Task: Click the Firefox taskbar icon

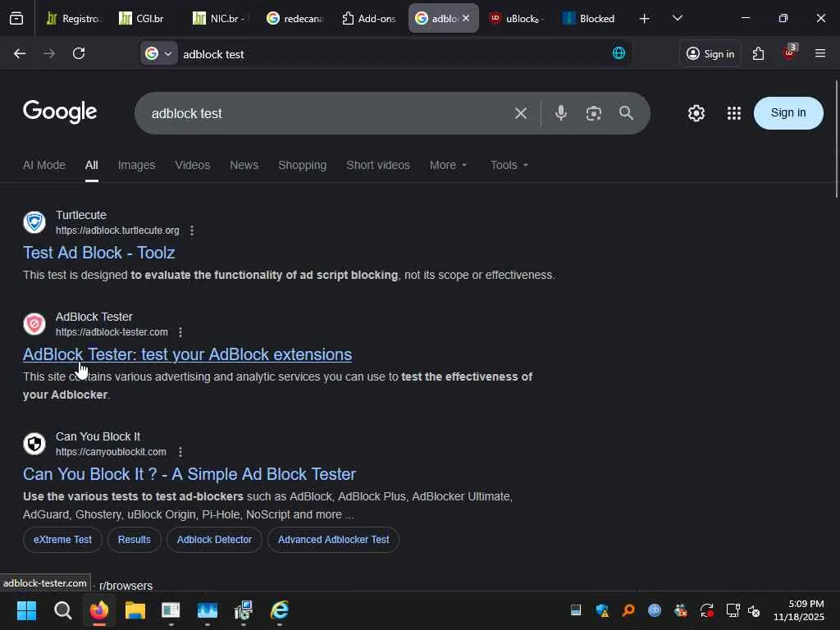Action: point(98,610)
